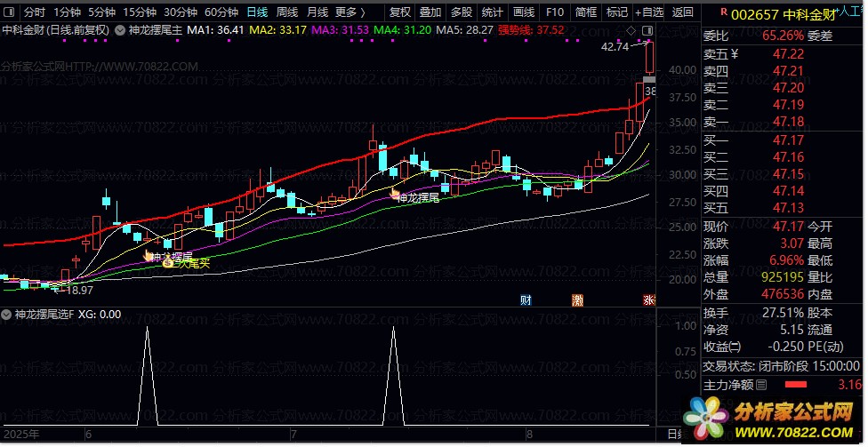Click the 卖一 price 47.18
The height and width of the screenshot is (447, 868).
click(x=788, y=122)
